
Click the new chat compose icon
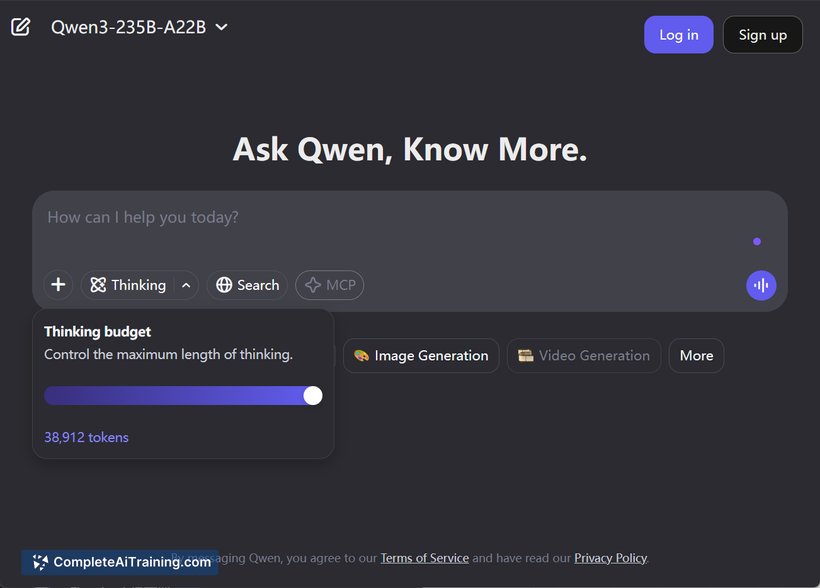coord(20,27)
